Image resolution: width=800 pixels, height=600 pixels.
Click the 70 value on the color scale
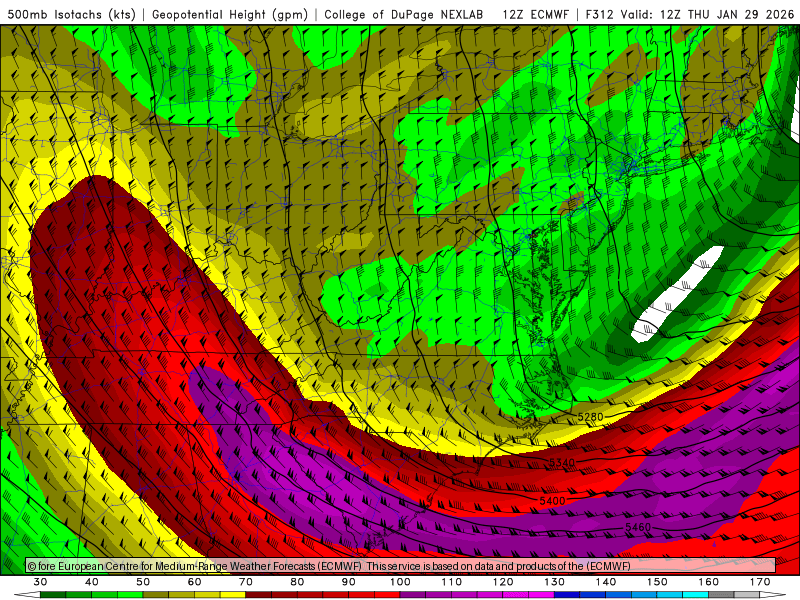246,582
